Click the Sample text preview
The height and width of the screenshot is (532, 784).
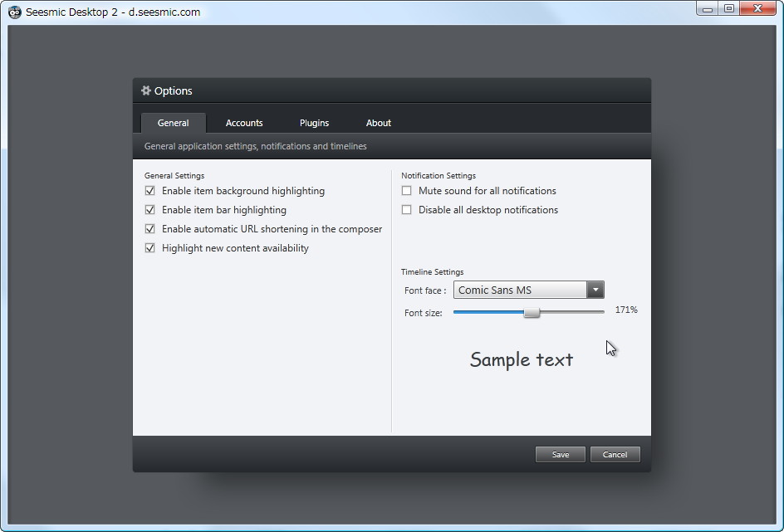(522, 360)
